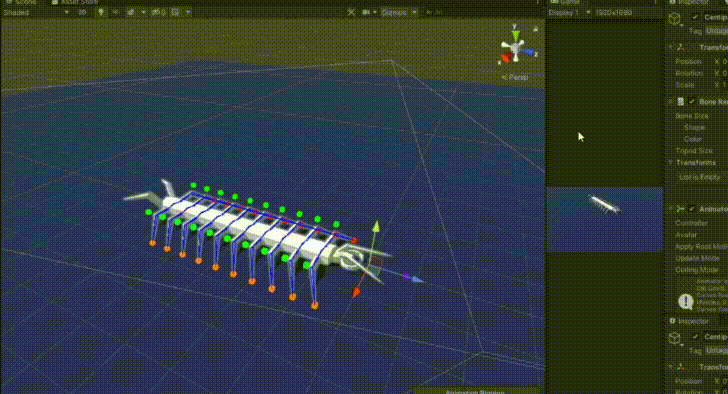Click the Bone Renderer 'Color' label

pos(692,139)
